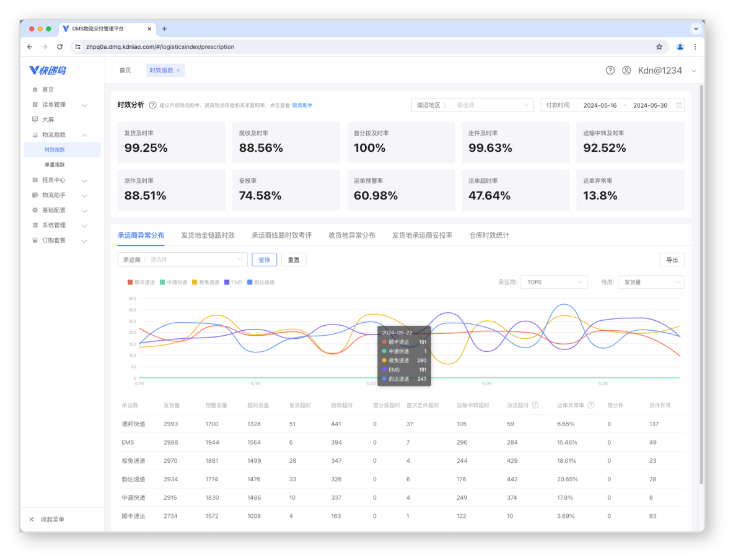Click the 承运商 请选择 filter field
This screenshot has height=560, width=733.
pos(182,260)
